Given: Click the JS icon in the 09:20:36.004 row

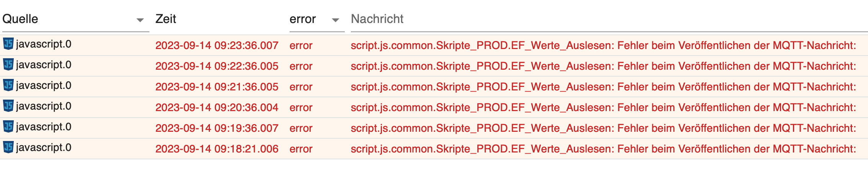Looking at the screenshot, I should (x=8, y=106).
